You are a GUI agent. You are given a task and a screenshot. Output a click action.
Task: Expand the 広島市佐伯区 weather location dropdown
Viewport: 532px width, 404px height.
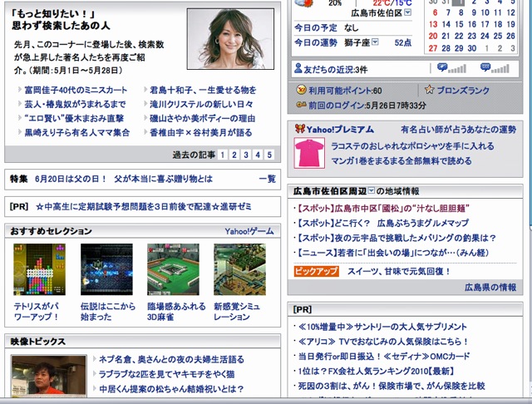pos(408,12)
